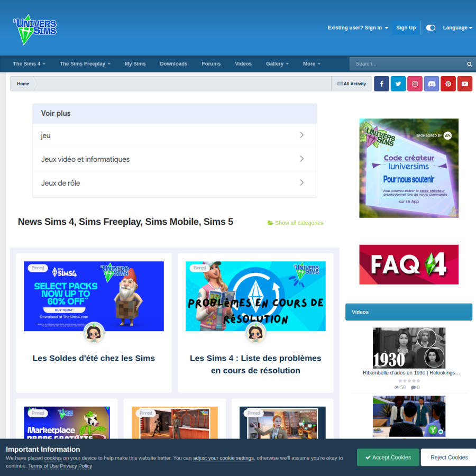Open the Code créateur luniversims banner

[409, 168]
